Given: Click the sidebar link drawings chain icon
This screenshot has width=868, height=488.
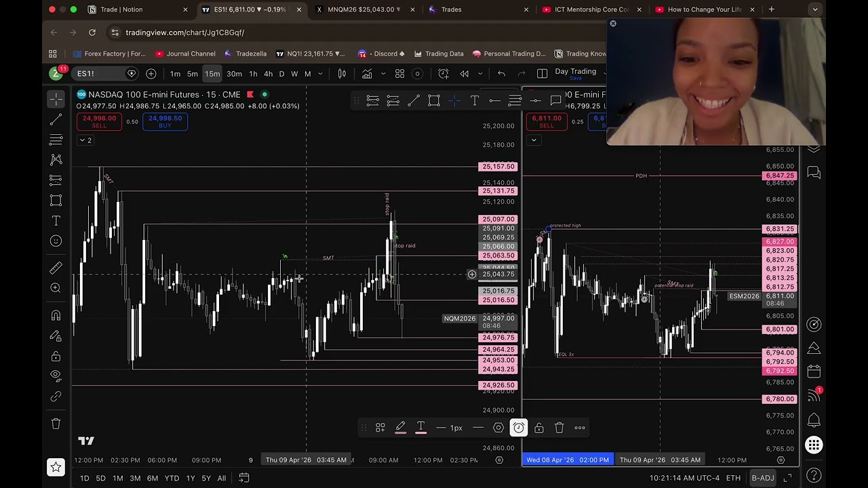Looking at the screenshot, I should (x=56, y=397).
